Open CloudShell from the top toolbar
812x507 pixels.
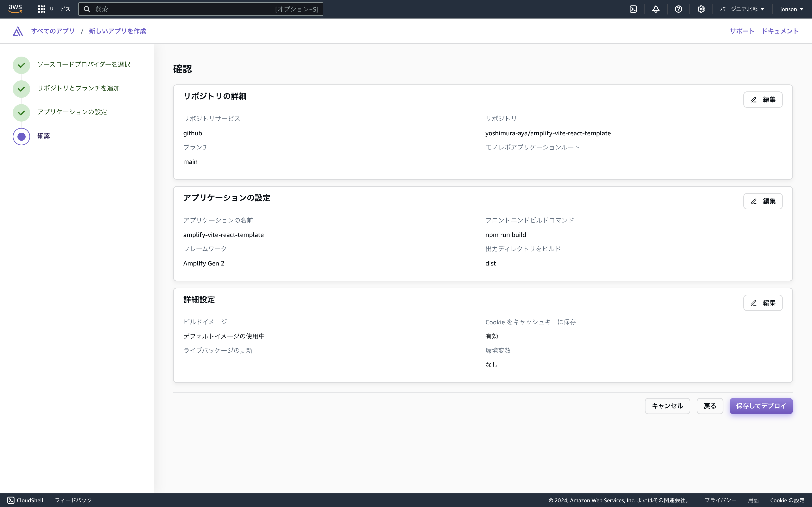tap(633, 9)
